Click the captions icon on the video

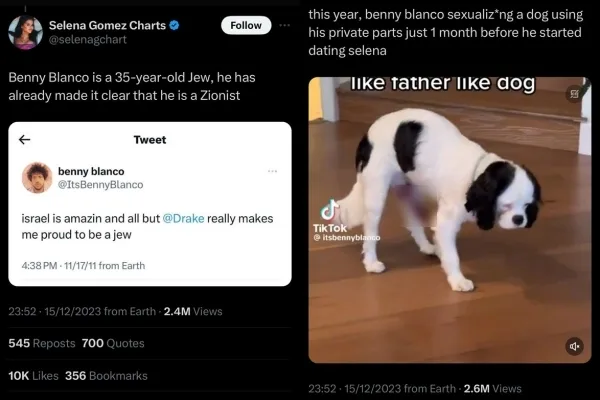tap(574, 93)
